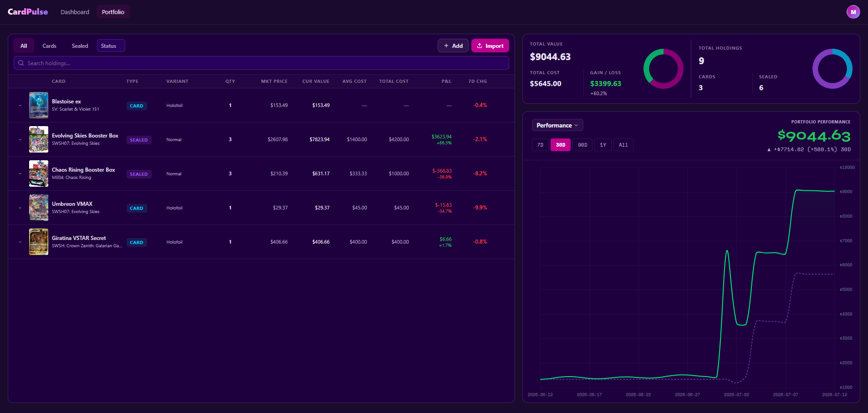This screenshot has height=413, width=868.
Task: Click the Add button
Action: pyautogui.click(x=453, y=46)
